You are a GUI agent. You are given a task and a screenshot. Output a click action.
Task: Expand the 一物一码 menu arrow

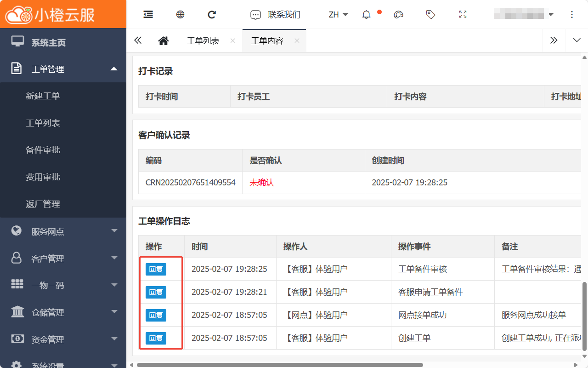(x=114, y=285)
